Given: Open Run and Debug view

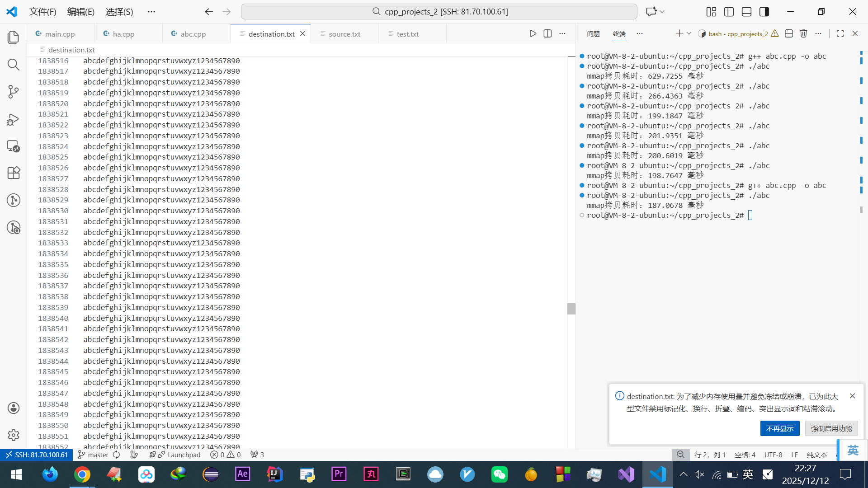Looking at the screenshot, I should tap(14, 119).
